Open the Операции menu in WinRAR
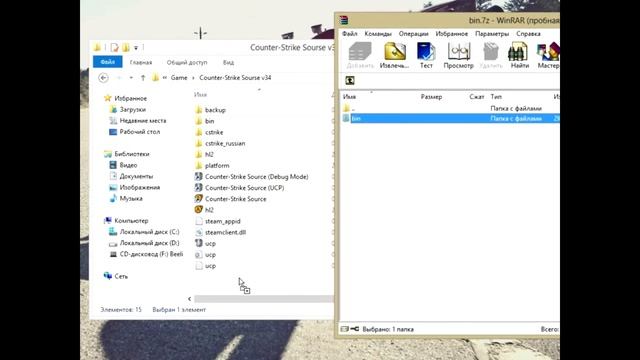This screenshot has width=640, height=360. pos(413,34)
